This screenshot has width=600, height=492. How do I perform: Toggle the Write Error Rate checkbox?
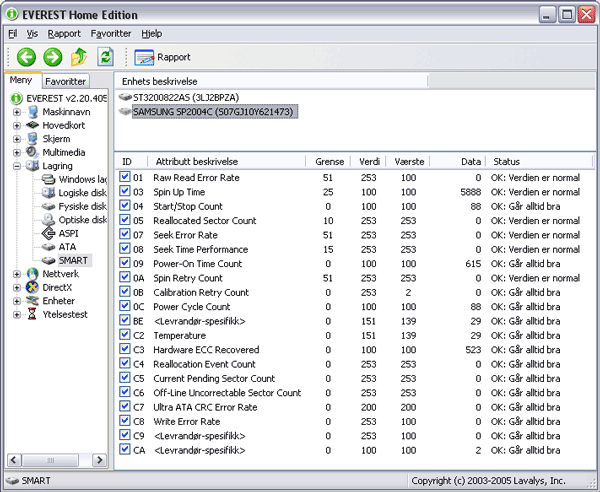click(x=124, y=420)
